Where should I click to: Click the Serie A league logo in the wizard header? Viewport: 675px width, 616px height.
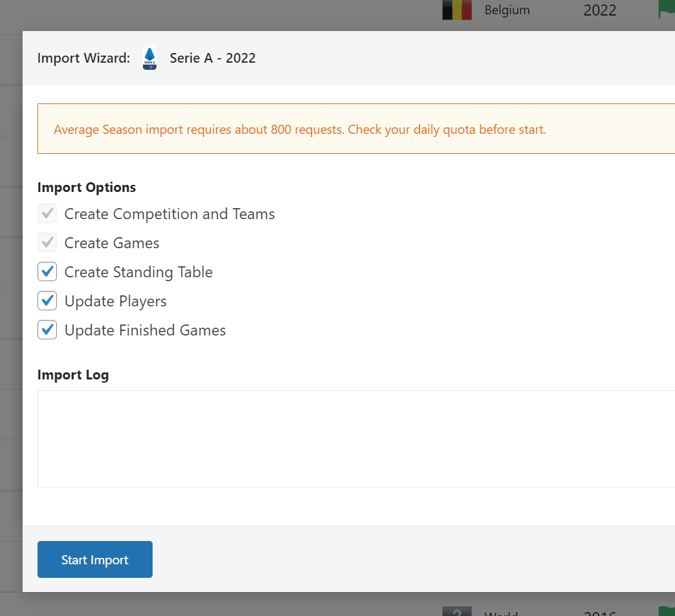click(149, 58)
